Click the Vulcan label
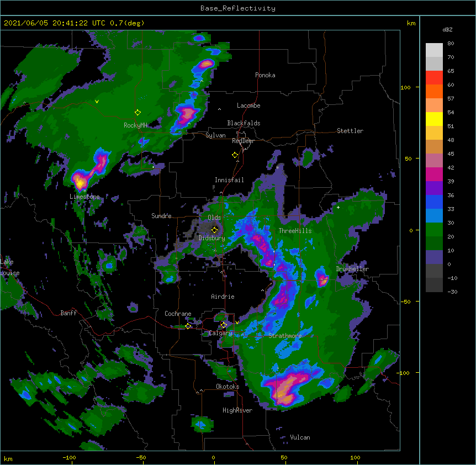This screenshot has height=465, width=476. tap(300, 437)
